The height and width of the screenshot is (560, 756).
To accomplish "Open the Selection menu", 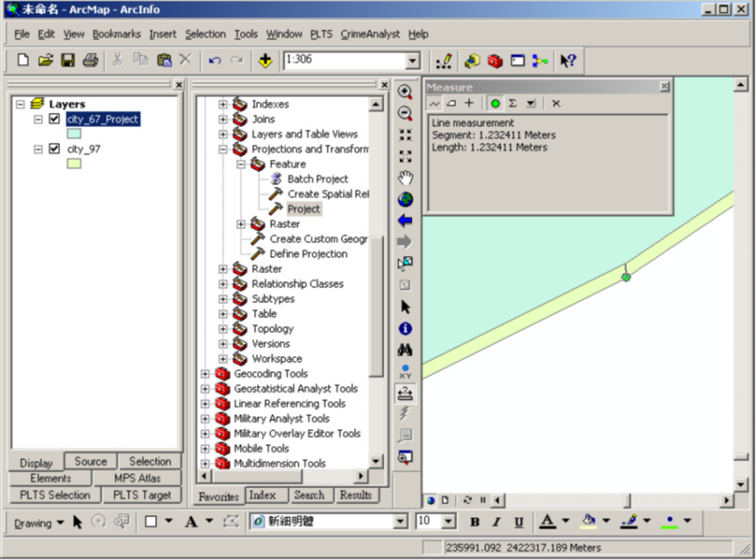I will [205, 34].
